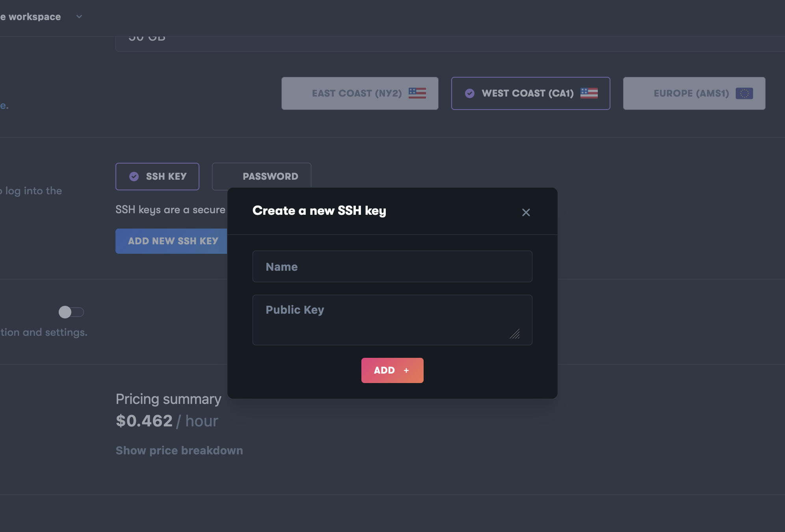Click ADD NEW SSH KEY button
The image size is (785, 532).
pyautogui.click(x=173, y=241)
